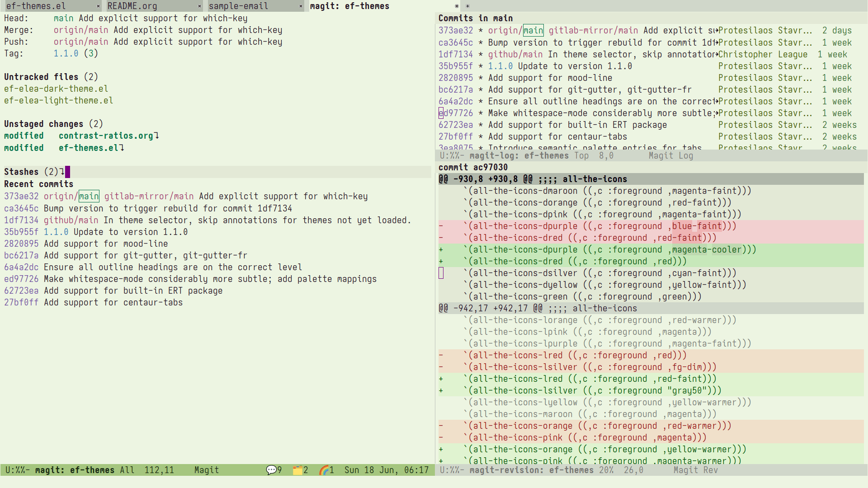Collapse the -942,17 +942,17 hunk header
868x488 pixels.
click(x=651, y=308)
